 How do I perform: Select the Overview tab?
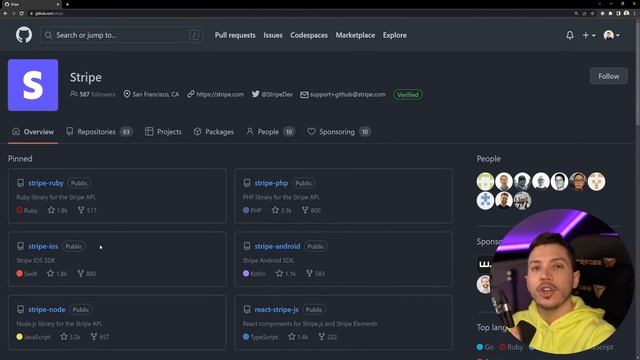[33, 131]
